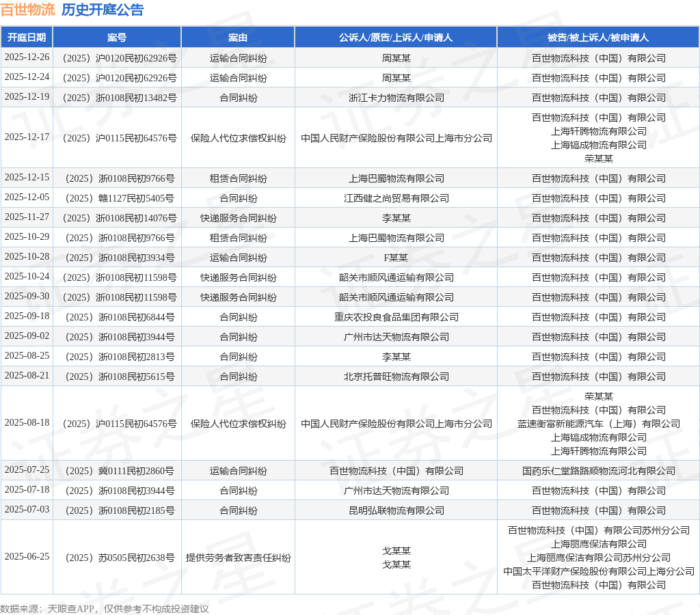The width and height of the screenshot is (700, 615).
Task: Select the date cell 2025-11-27
Action: click(27, 217)
